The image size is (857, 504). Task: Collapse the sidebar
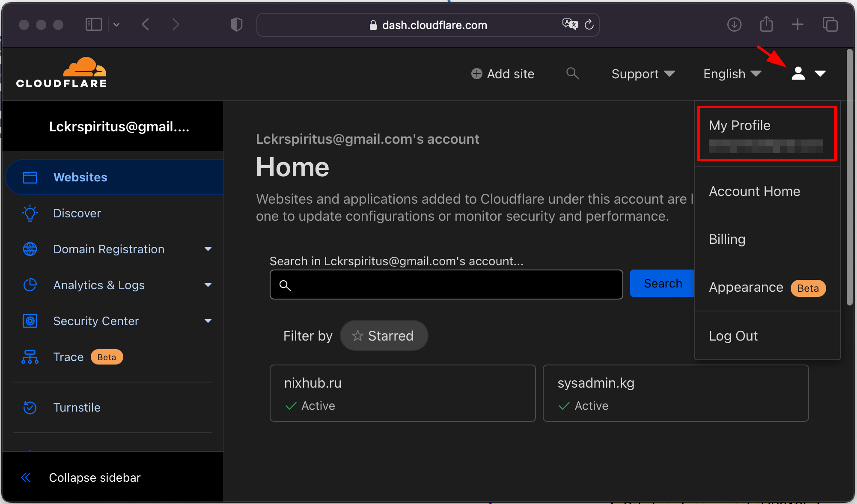coord(95,477)
